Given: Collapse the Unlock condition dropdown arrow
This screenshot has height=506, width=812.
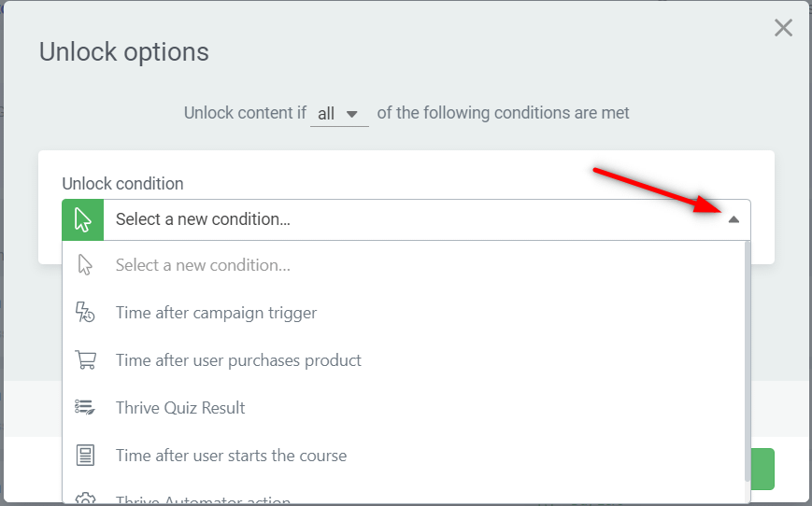Looking at the screenshot, I should pyautogui.click(x=734, y=220).
